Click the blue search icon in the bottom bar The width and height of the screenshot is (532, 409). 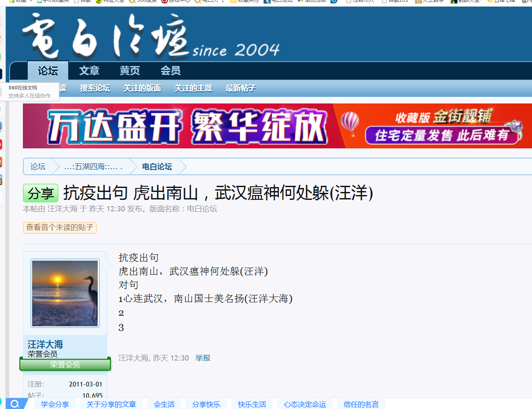(15, 404)
